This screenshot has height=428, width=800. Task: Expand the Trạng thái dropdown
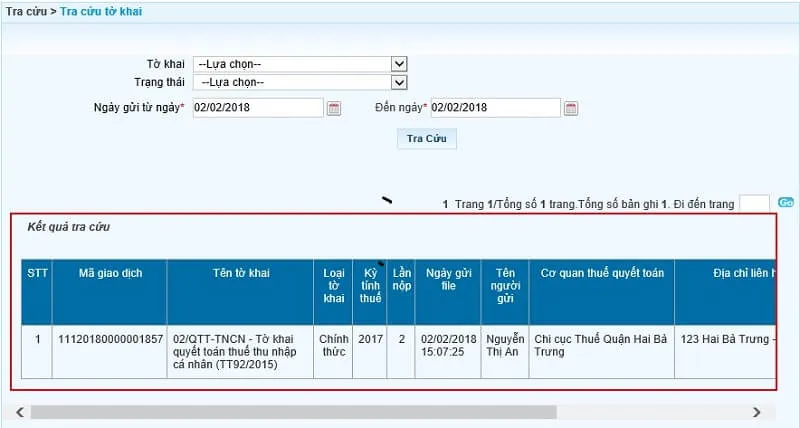[399, 82]
